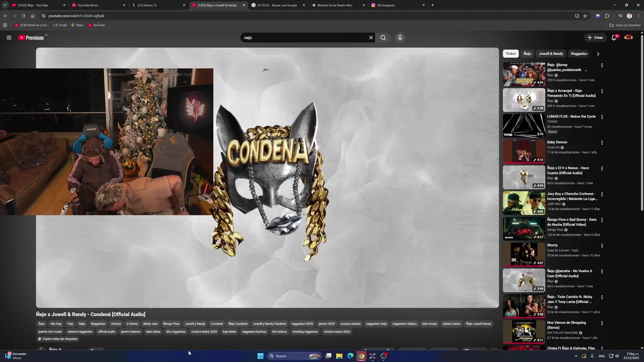This screenshot has width=644, height=362.
Task: Click the música nueva 2025 tag chip
Action: coord(337,332)
